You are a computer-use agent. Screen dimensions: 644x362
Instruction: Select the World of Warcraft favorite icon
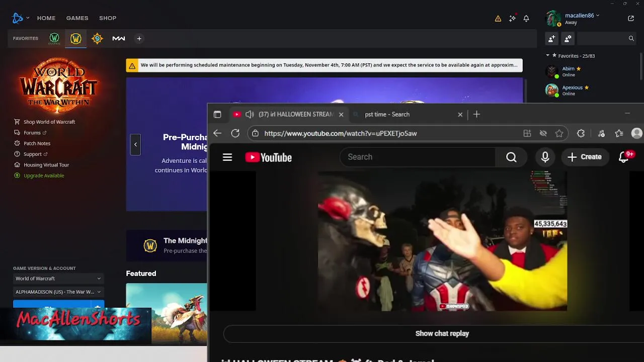pyautogui.click(x=76, y=39)
